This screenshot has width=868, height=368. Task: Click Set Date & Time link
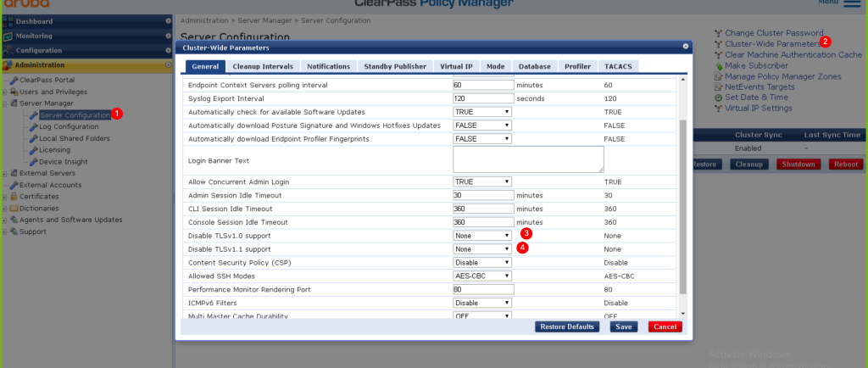coord(756,98)
